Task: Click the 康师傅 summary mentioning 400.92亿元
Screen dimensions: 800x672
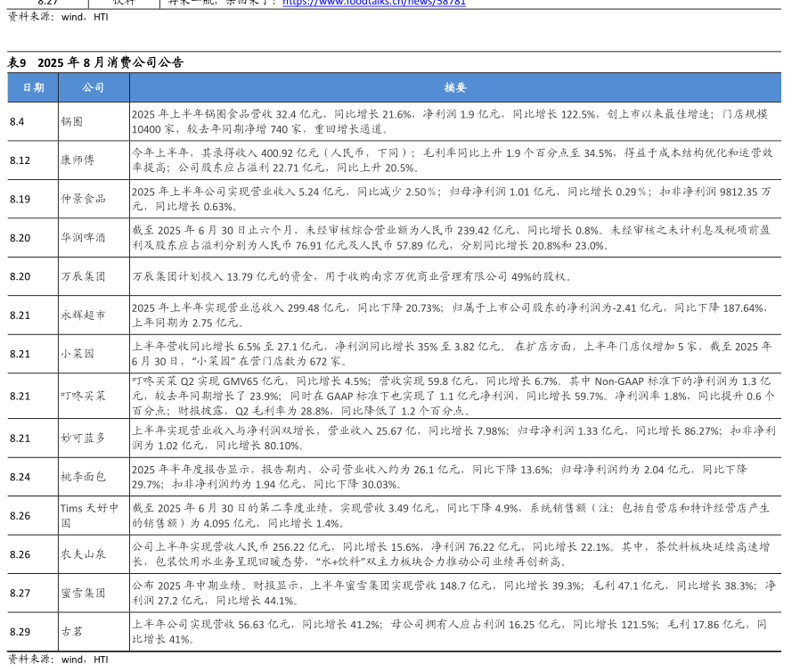Action: 453,160
